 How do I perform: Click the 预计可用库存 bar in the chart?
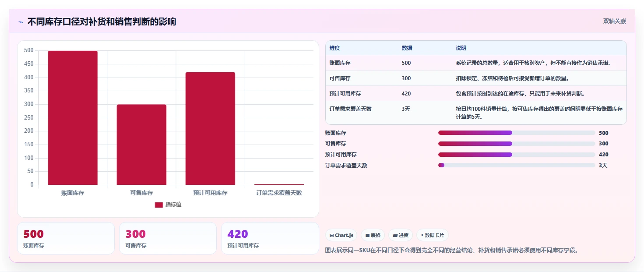(x=210, y=128)
